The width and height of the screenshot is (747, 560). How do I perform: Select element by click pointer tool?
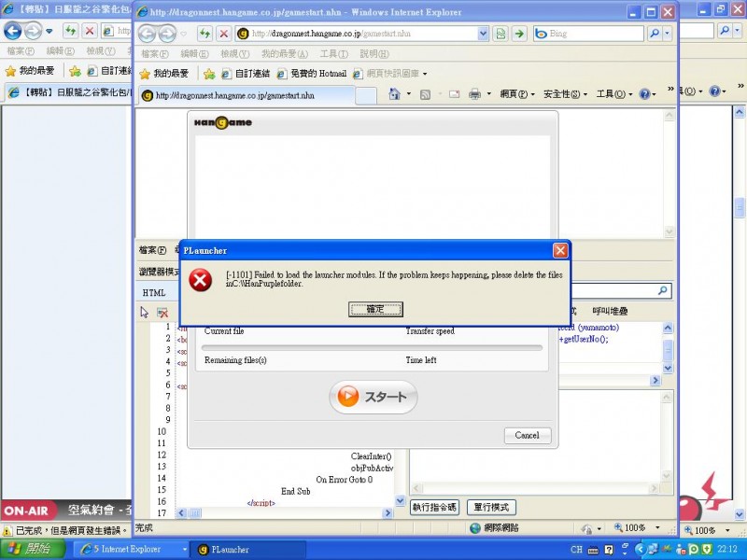pyautogui.click(x=145, y=312)
